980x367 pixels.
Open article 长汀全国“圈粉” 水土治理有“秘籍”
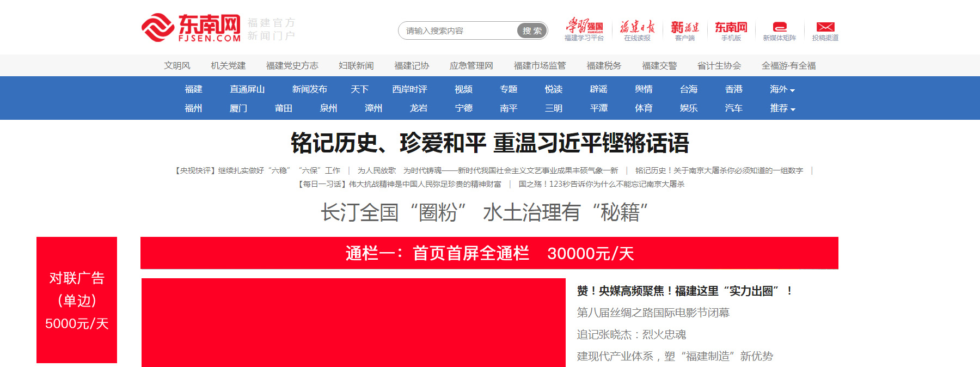tap(484, 212)
